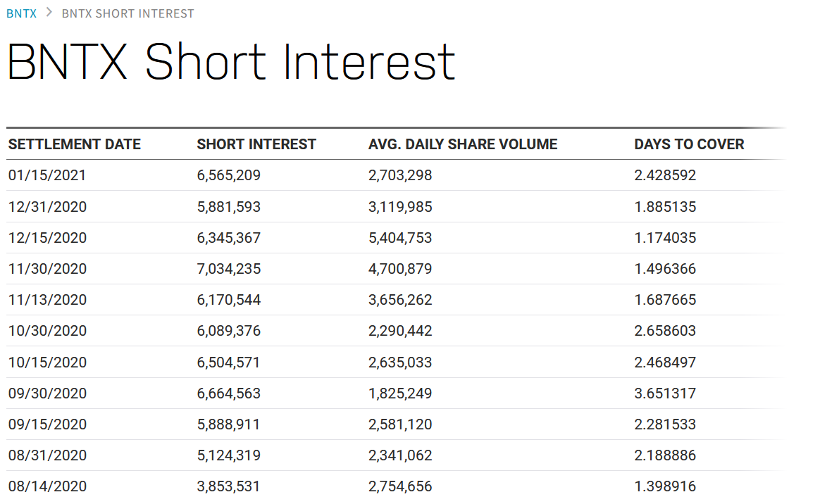Click short interest value 6,089,376

[229, 331]
